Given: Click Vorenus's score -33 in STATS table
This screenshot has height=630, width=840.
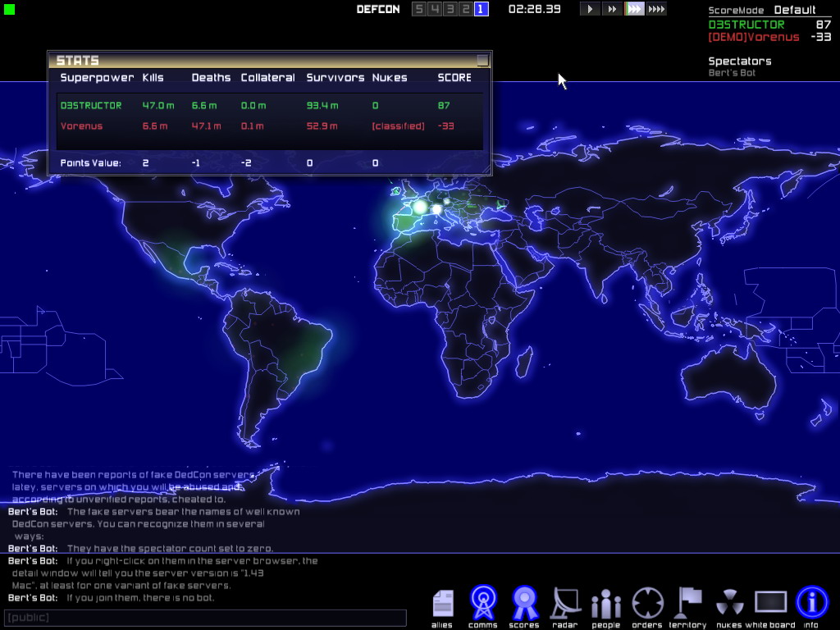Looking at the screenshot, I should 445,126.
